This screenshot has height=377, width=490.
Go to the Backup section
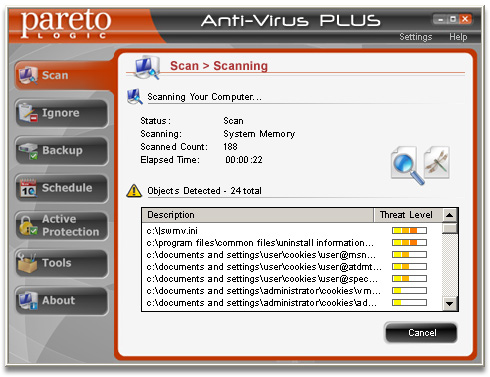pos(62,150)
